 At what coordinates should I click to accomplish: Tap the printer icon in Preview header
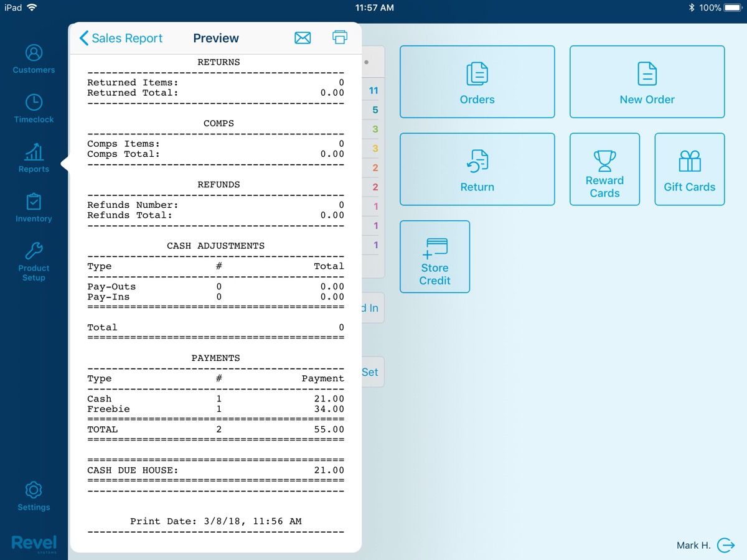[340, 38]
